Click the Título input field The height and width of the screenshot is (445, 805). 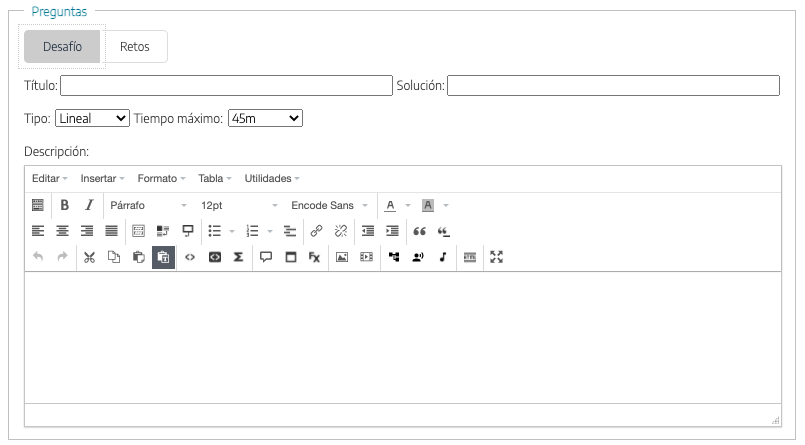(x=226, y=86)
